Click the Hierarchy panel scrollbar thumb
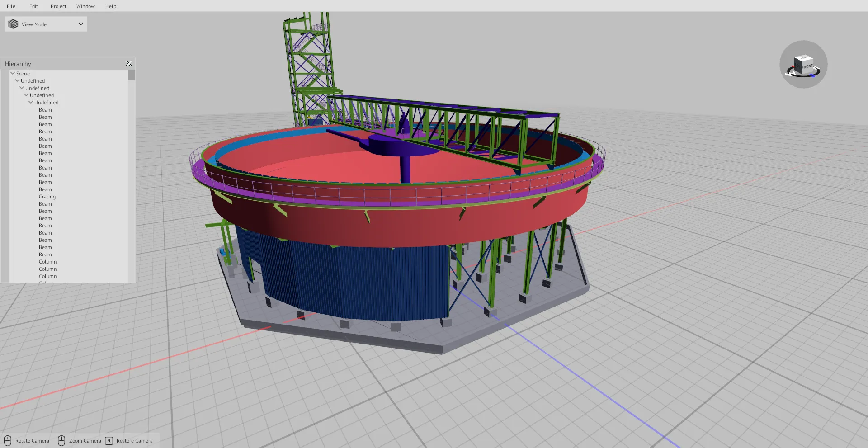Viewport: 868px width, 448px height. tap(132, 75)
